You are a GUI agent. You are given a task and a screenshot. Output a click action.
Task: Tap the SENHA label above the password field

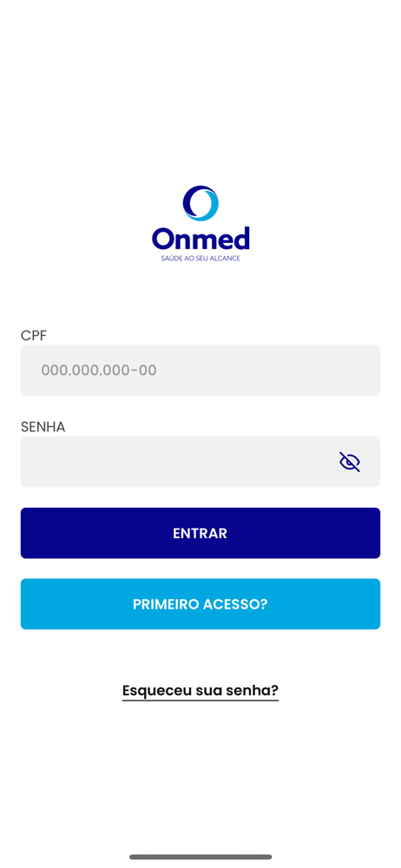(x=43, y=427)
